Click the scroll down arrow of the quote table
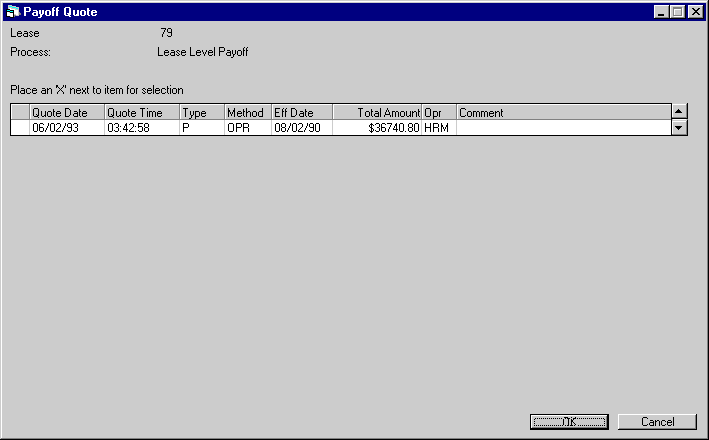The height and width of the screenshot is (440, 709). coord(679,128)
